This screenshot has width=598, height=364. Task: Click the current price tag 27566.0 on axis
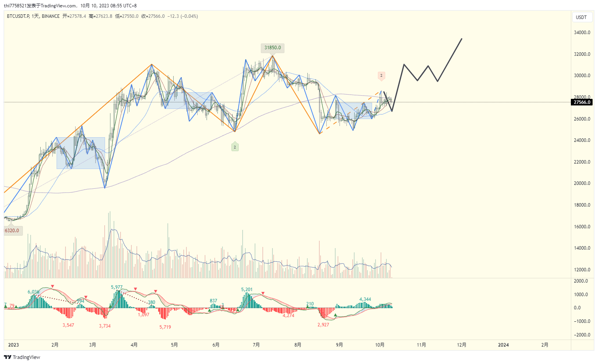(x=582, y=102)
